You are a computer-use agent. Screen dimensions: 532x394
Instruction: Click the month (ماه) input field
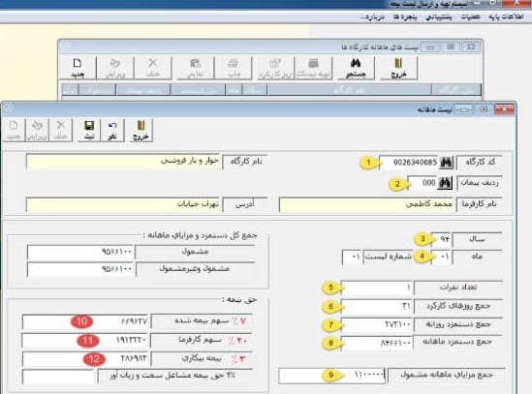coord(441,257)
